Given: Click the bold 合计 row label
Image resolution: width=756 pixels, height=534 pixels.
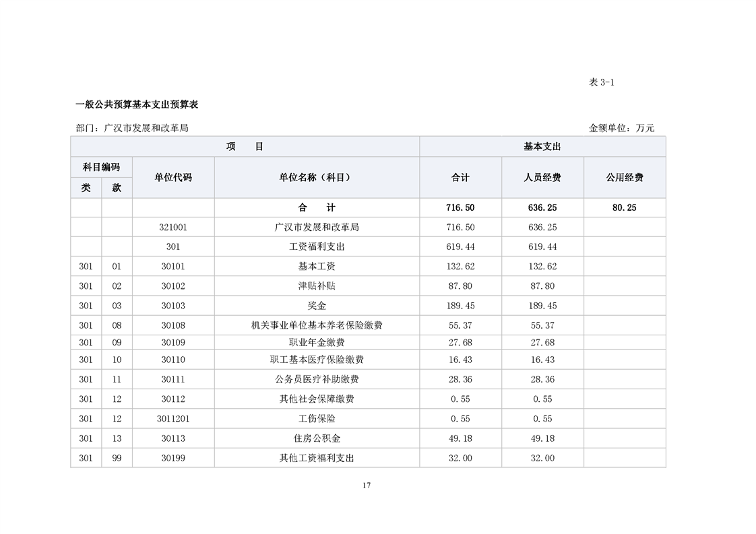Looking at the screenshot, I should 317,207.
